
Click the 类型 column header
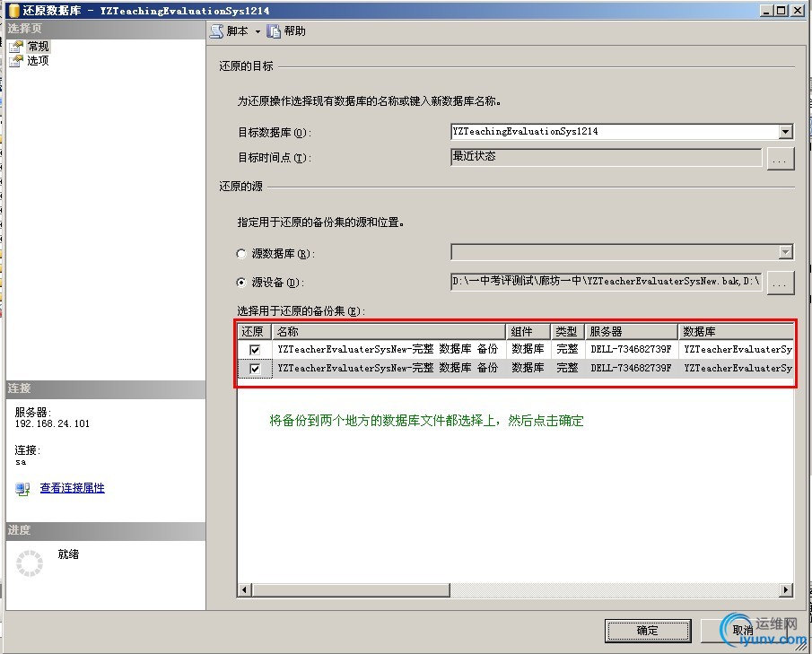click(568, 331)
